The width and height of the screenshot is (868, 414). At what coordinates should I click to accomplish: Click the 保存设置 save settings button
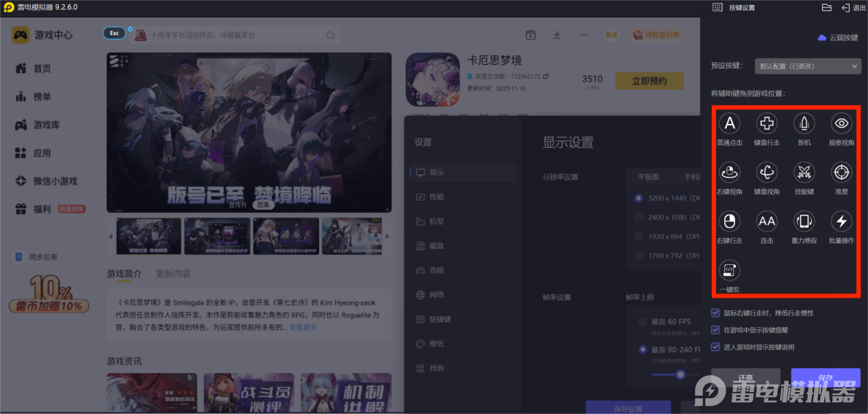pos(627,408)
